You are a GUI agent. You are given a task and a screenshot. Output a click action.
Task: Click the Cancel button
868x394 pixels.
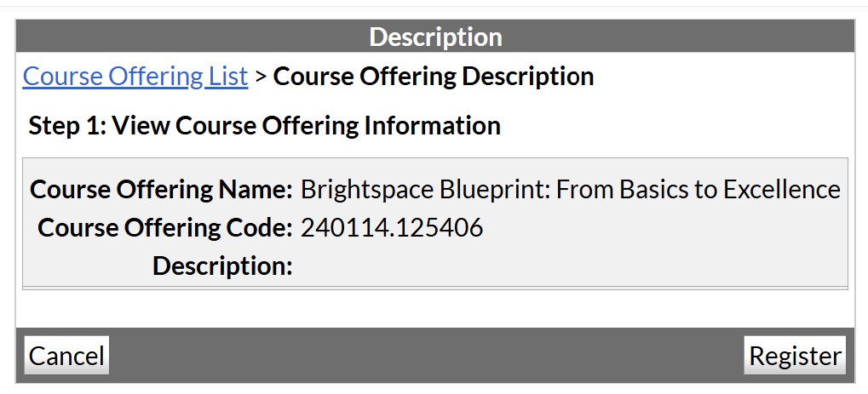(x=66, y=356)
